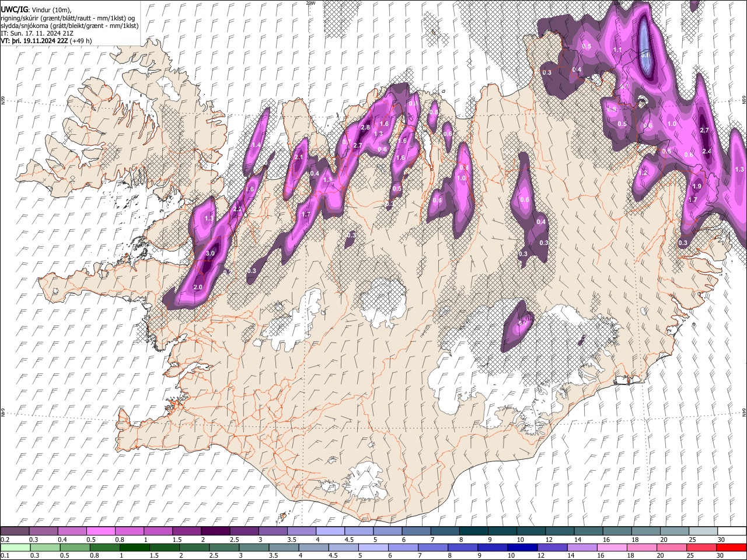Screen dimensions: 747x560
Task: Pick the violet 14 swatch in bottom legend row
Action: pos(581,547)
